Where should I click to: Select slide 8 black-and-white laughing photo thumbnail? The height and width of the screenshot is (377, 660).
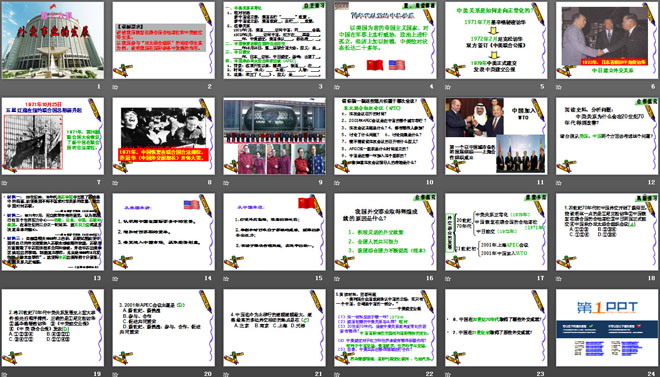(164, 136)
